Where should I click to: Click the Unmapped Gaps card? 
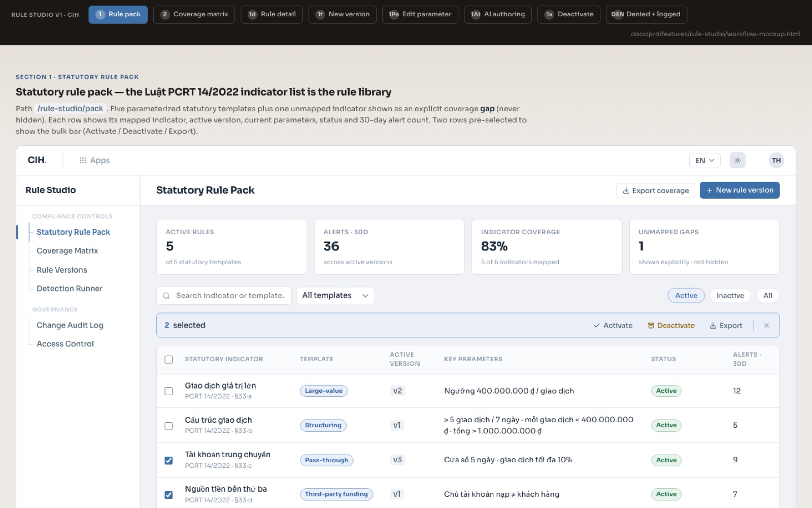click(704, 247)
